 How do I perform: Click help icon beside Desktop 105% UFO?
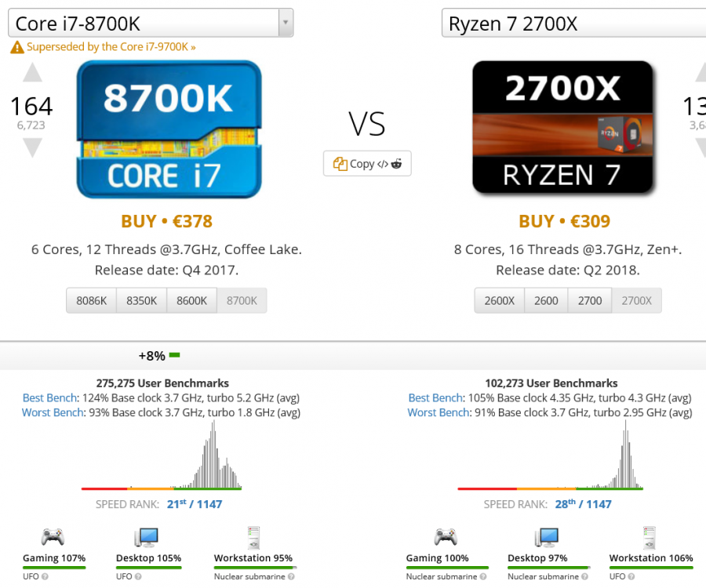pos(138,577)
